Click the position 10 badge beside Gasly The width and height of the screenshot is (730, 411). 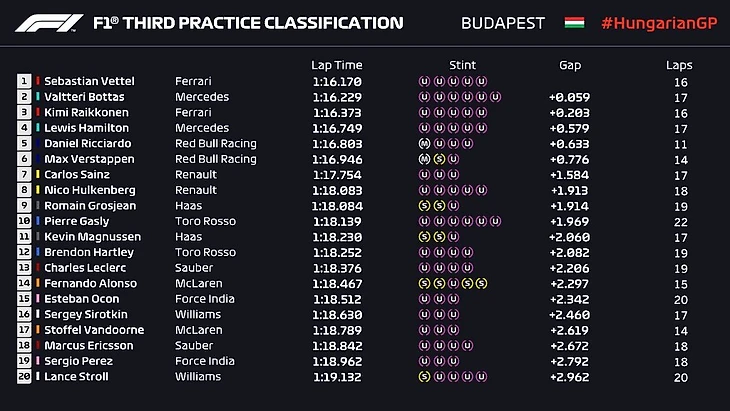pyautogui.click(x=24, y=221)
